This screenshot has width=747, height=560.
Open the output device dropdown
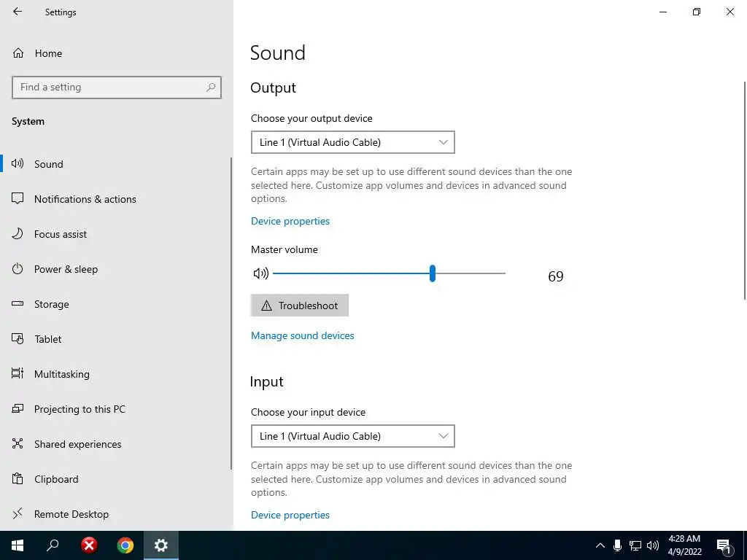[352, 142]
